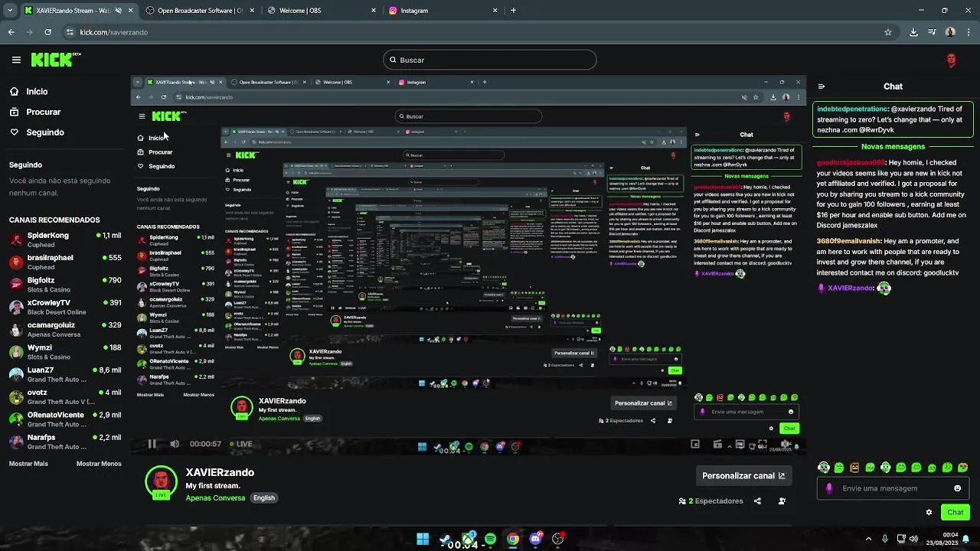Reload the page in browser toolbar
Viewport: 980px width, 551px height.
coord(47,32)
